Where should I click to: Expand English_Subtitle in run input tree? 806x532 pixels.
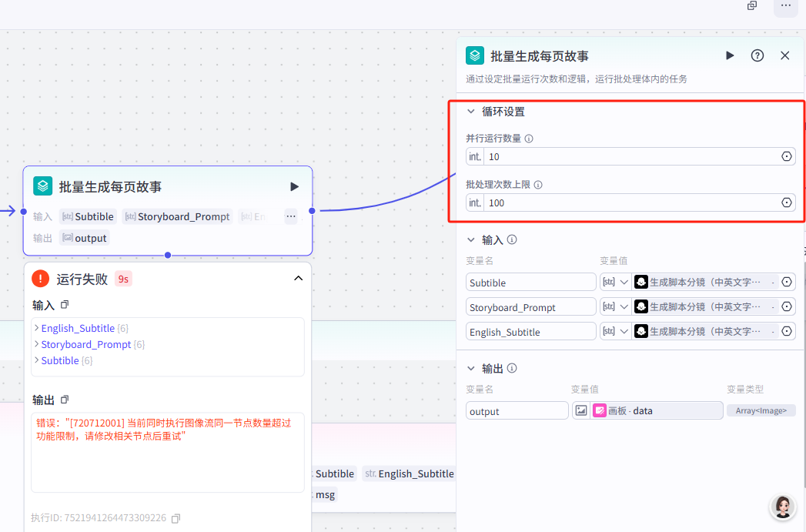pos(37,328)
